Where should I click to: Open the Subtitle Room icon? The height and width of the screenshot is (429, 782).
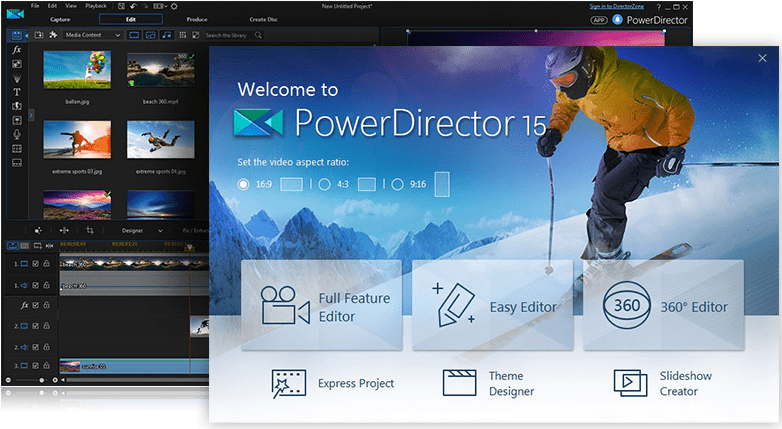17,163
